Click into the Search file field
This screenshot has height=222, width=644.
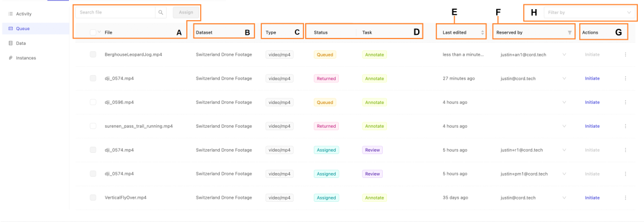click(x=115, y=12)
